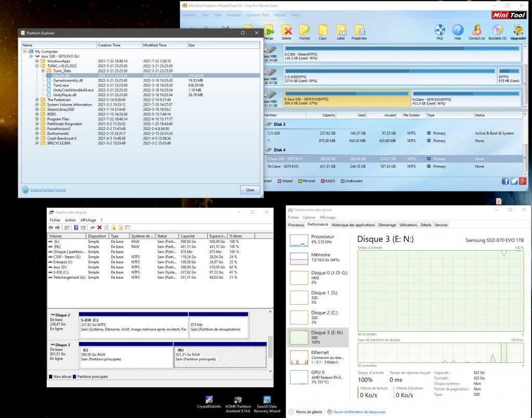Expand the SteamLibrarySSD folder
This screenshot has width=532, height=418.
coord(37,109)
